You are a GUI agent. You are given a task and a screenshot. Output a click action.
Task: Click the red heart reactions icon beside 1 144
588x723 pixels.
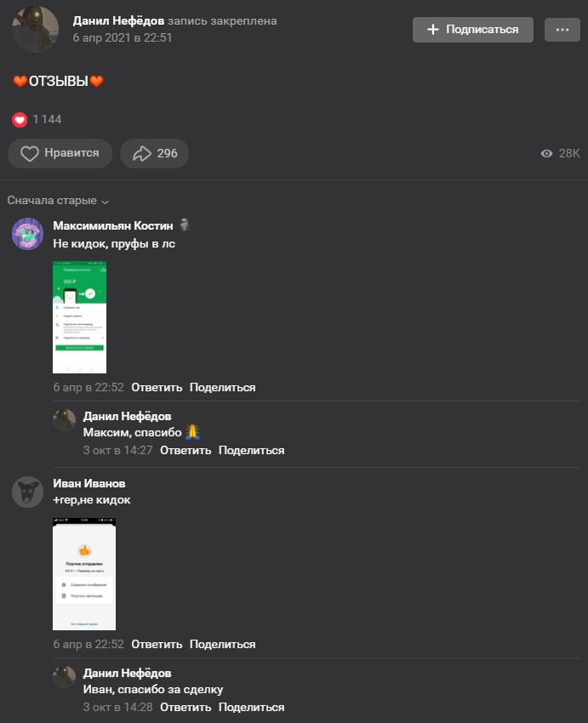coord(20,120)
